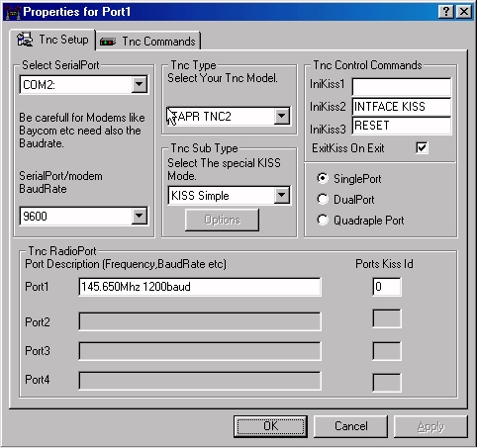Open the COM2 serial port dropdown
Viewport: 477px width, 448px height.
[140, 85]
